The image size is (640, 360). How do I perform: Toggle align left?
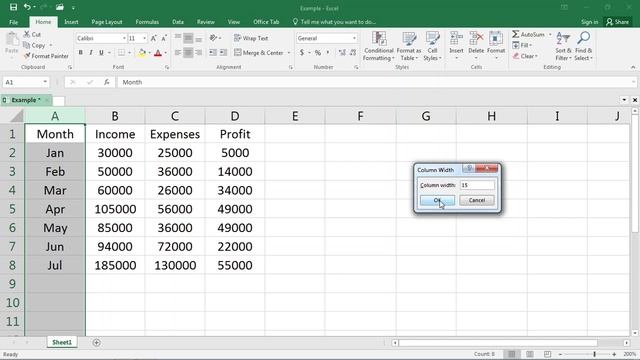point(178,53)
